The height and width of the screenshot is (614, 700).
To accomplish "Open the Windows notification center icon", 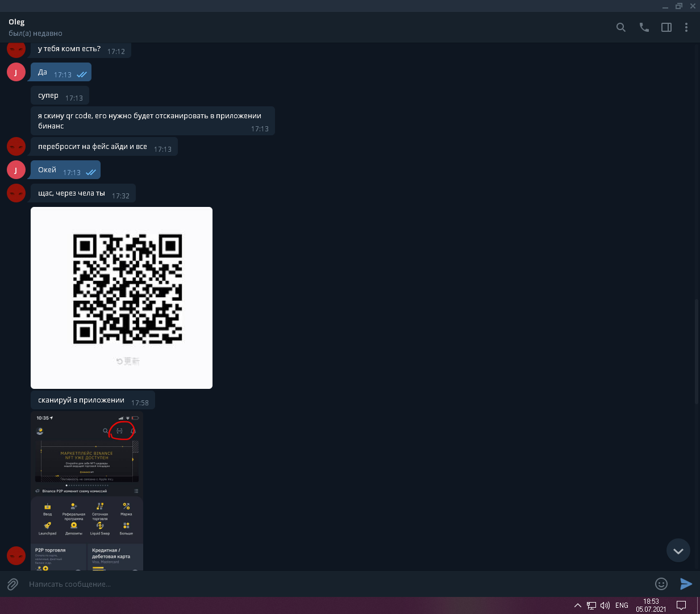I will (681, 605).
